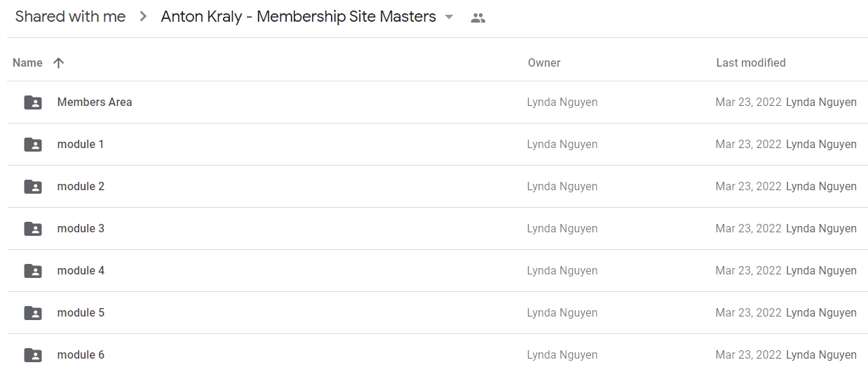Open the folder title dropdown arrow
Image resolution: width=868 pixels, height=372 pixels.
click(449, 17)
